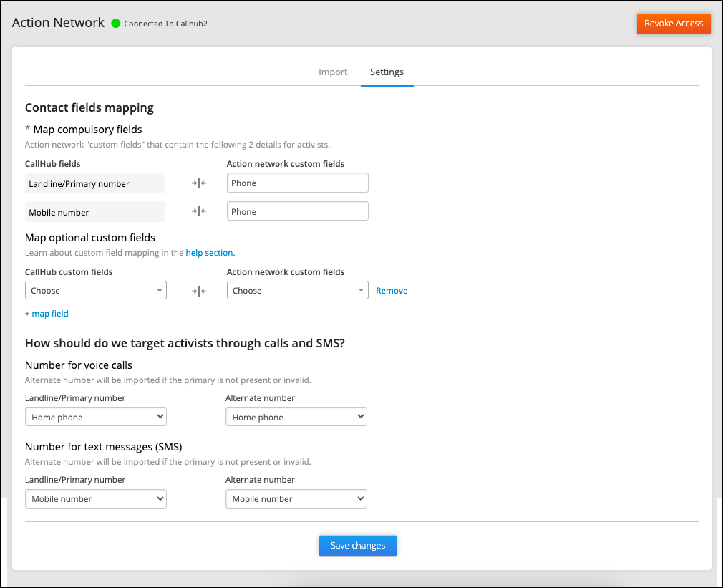Click the Save changes button
723x588 pixels.
(x=358, y=546)
